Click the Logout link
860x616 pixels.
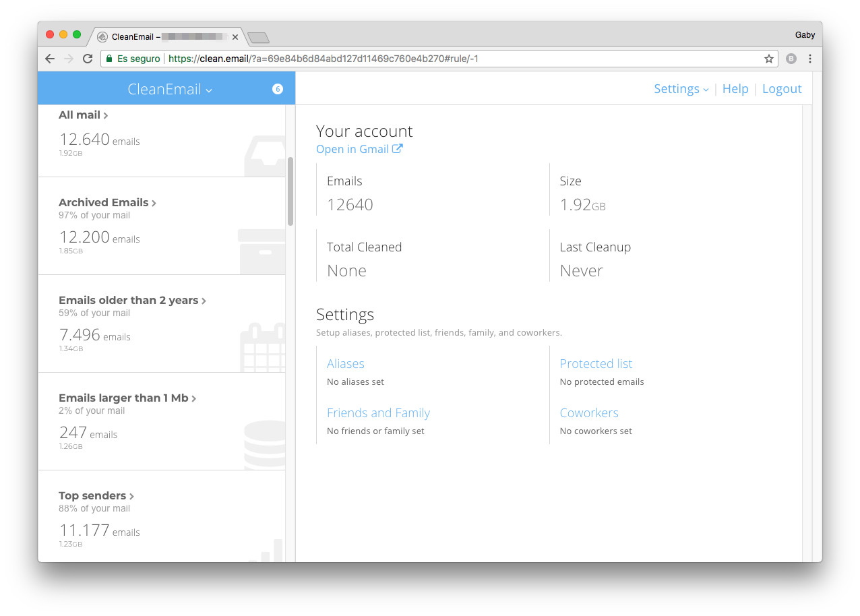tap(782, 89)
